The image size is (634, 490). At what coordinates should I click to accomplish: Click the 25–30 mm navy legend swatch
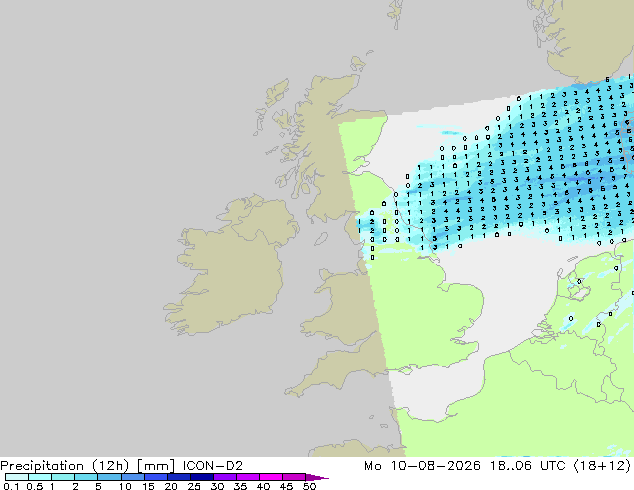201,477
